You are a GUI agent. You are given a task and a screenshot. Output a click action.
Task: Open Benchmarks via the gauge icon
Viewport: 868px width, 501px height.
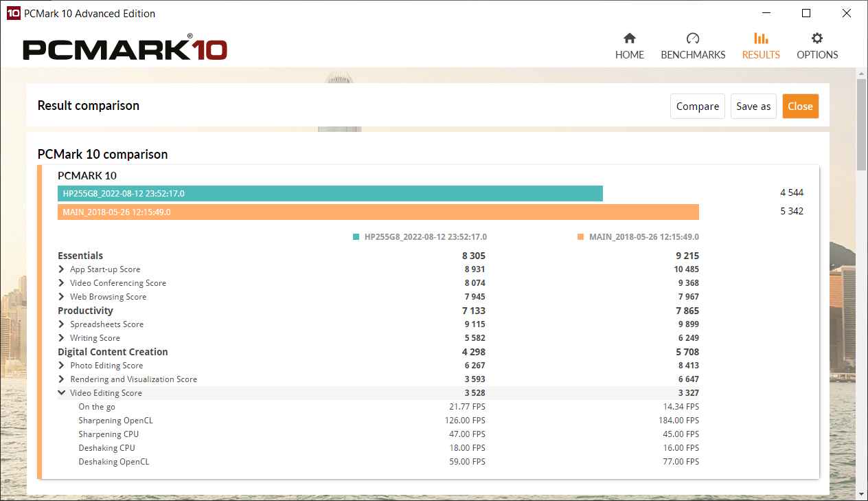(x=693, y=38)
